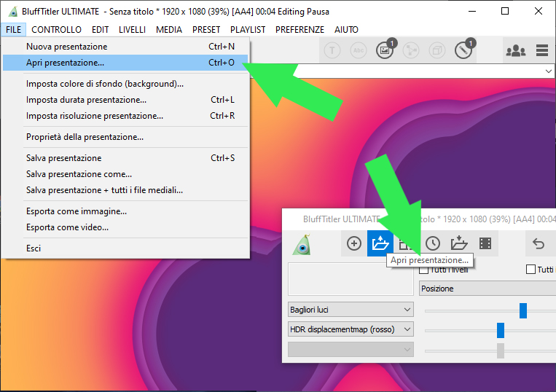
Task: Select 'Imposta colore di sfondo (background)...'
Action: [125, 84]
